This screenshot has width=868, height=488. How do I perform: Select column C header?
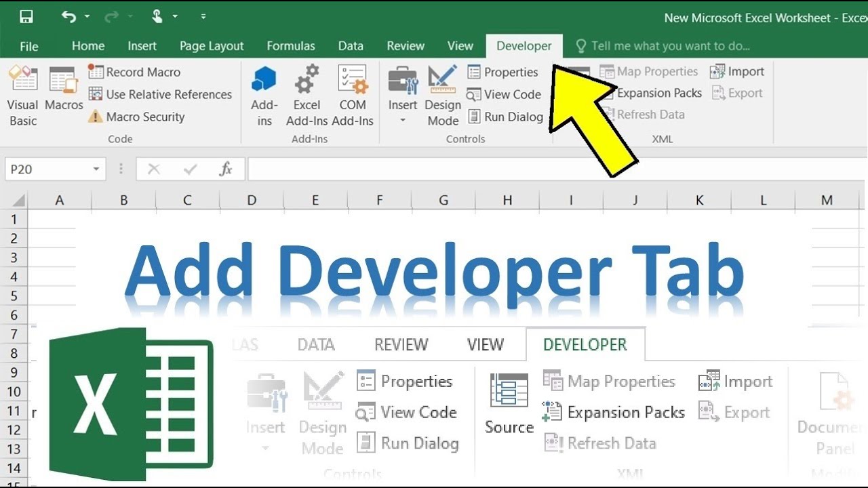coord(187,200)
